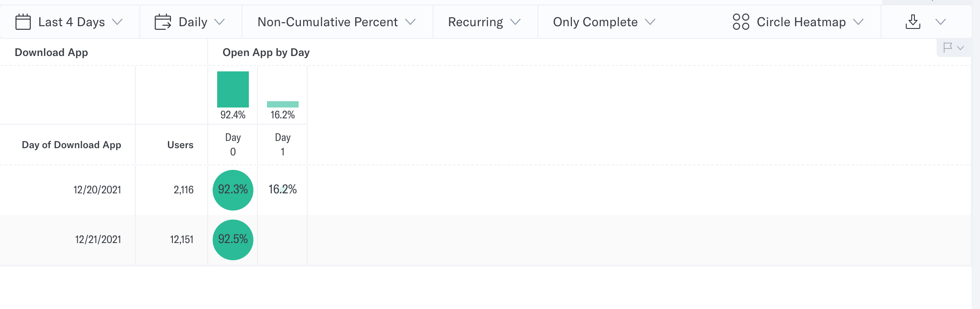Screen dimensions: 980x309
Task: Click the Day of Download App header
Action: click(x=71, y=145)
